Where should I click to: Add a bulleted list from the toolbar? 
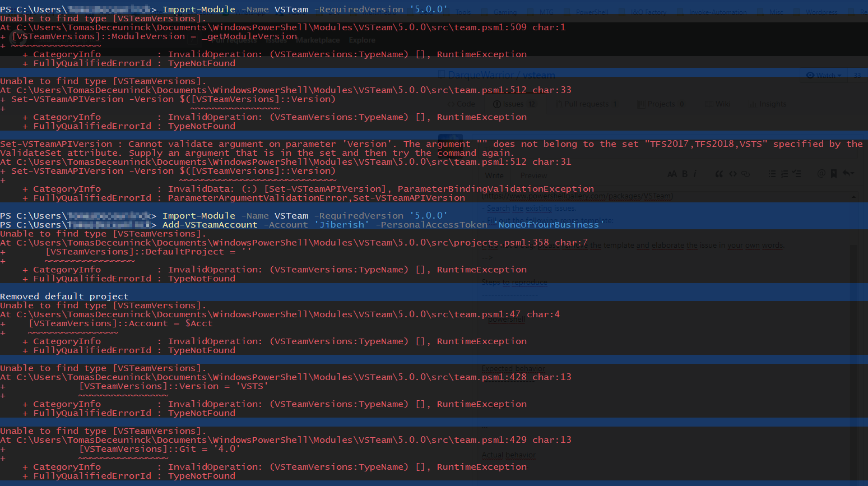pos(772,174)
